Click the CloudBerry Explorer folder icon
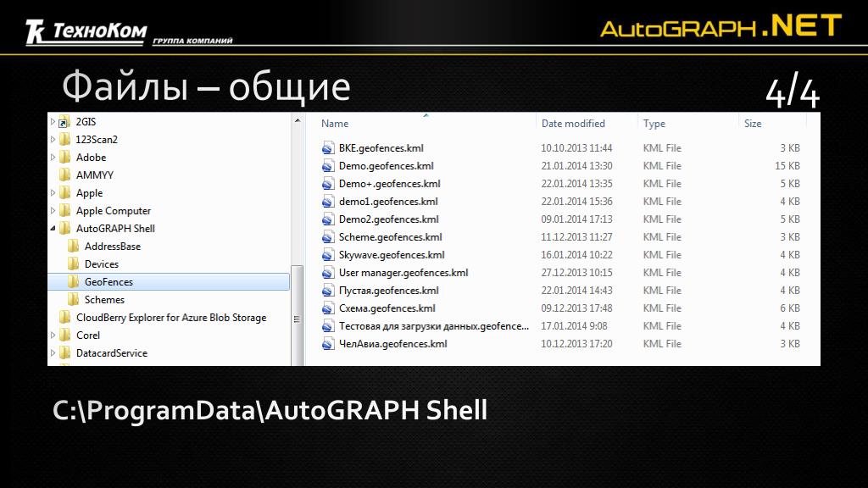This screenshot has height=488, width=868. (64, 317)
